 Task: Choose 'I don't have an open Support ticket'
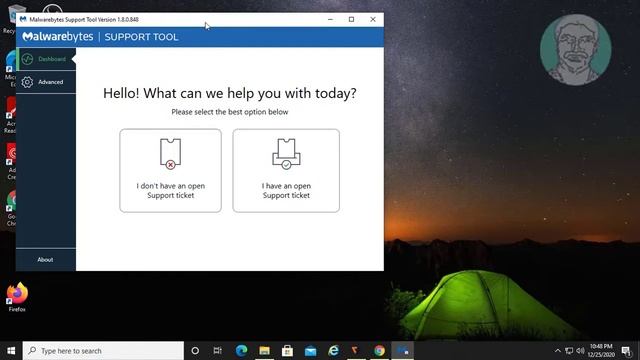tap(171, 171)
